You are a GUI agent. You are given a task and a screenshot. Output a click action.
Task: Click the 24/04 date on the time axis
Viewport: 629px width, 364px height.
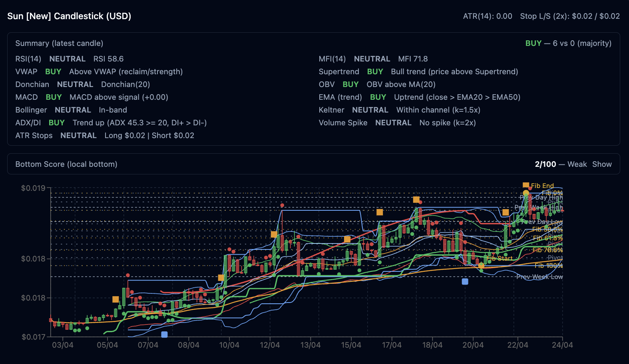click(x=562, y=345)
